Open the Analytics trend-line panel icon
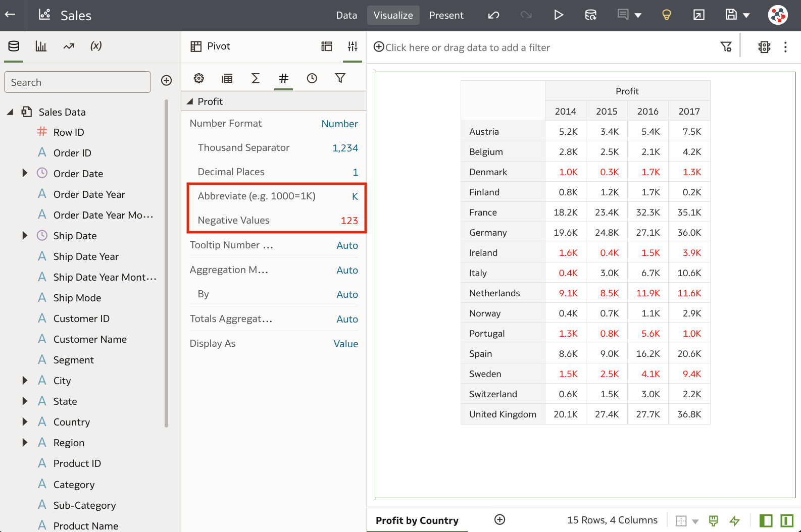Viewport: 801px width, 532px height. coord(69,46)
